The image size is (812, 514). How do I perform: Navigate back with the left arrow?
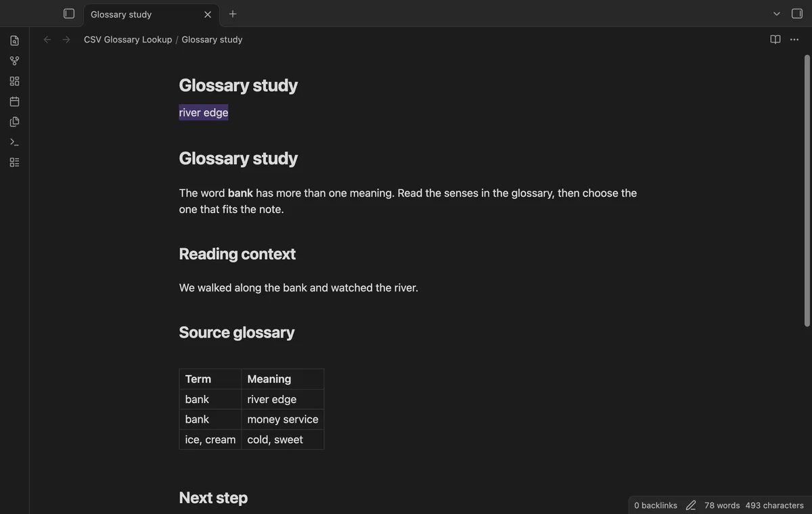tap(47, 39)
